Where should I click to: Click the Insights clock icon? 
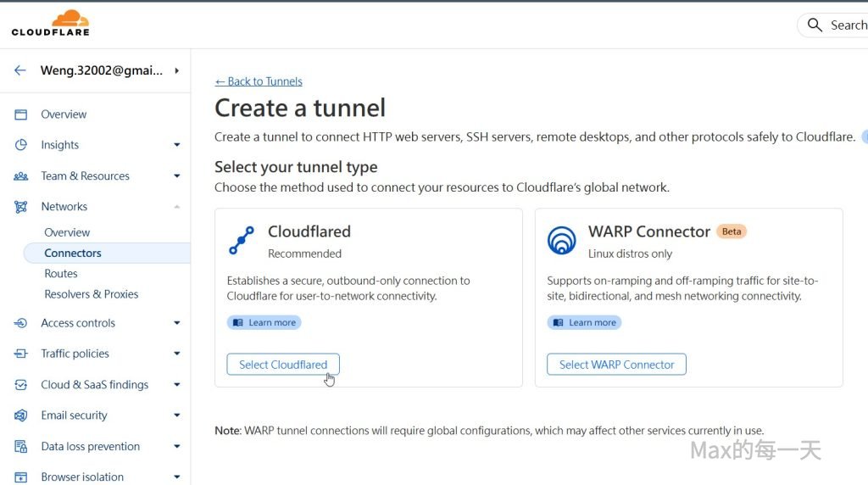[x=21, y=145]
